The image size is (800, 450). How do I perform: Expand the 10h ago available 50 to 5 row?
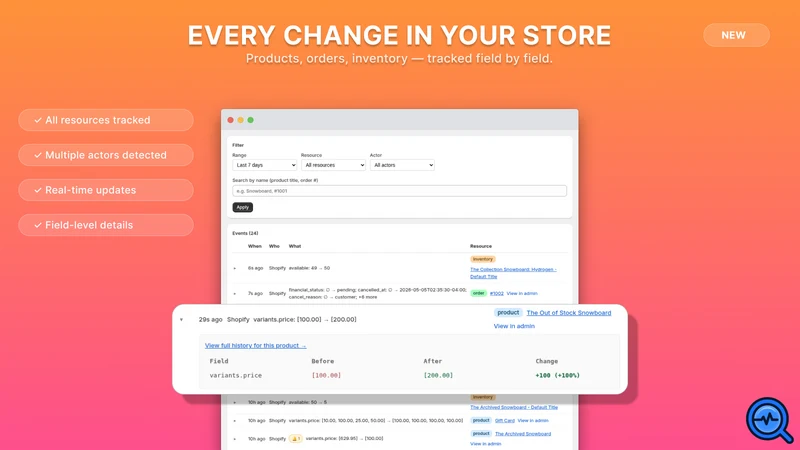click(x=235, y=403)
